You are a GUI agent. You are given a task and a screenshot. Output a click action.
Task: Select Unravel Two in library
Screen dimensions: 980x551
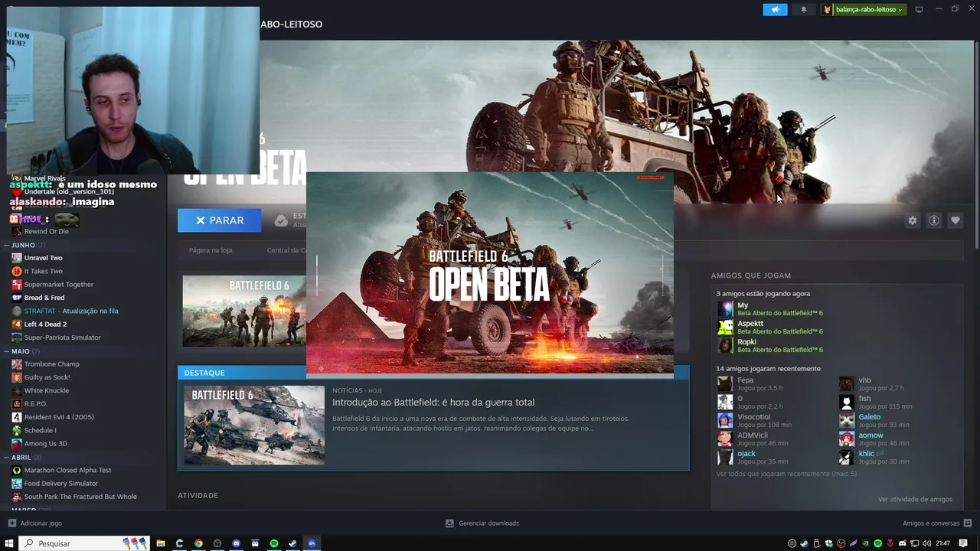43,258
